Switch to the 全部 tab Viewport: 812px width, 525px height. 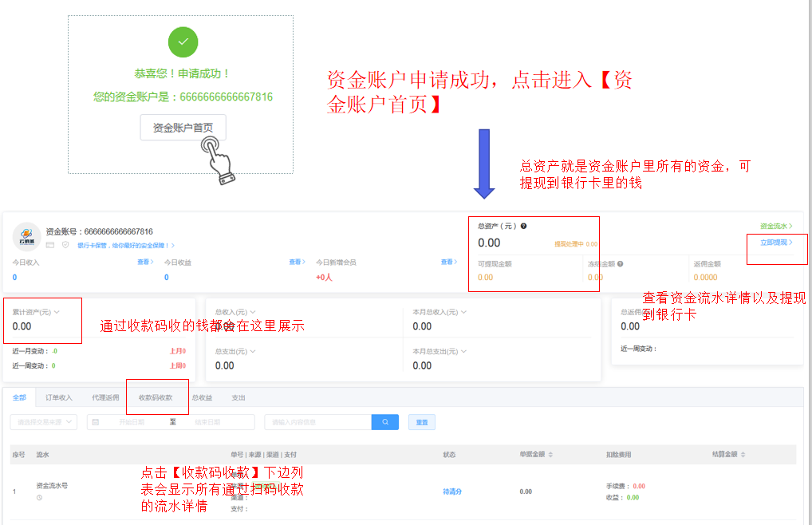(x=19, y=397)
